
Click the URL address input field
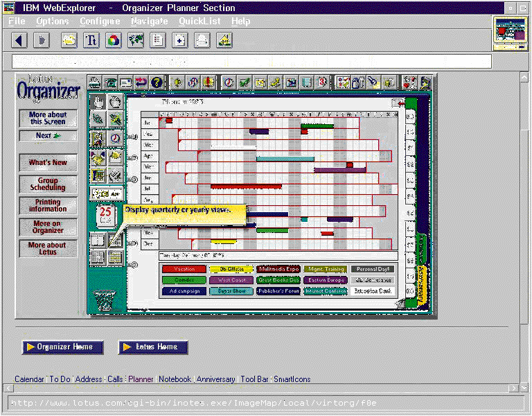251,62
